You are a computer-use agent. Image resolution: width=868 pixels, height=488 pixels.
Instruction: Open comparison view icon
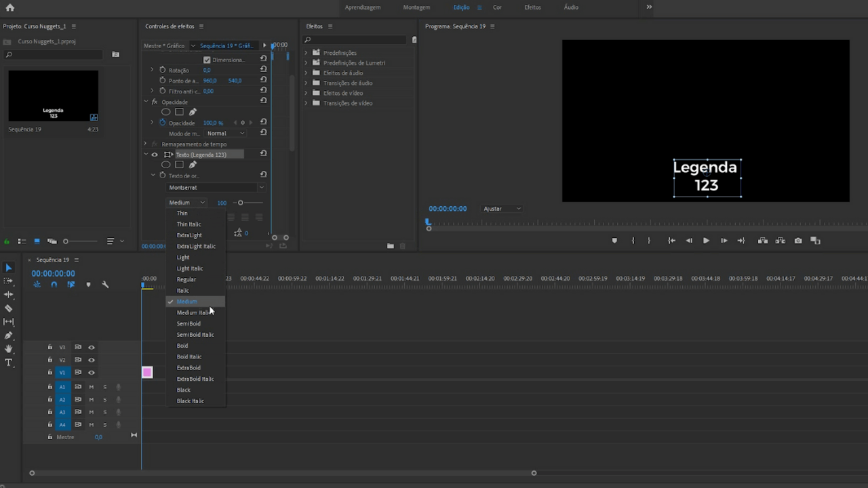coord(816,241)
